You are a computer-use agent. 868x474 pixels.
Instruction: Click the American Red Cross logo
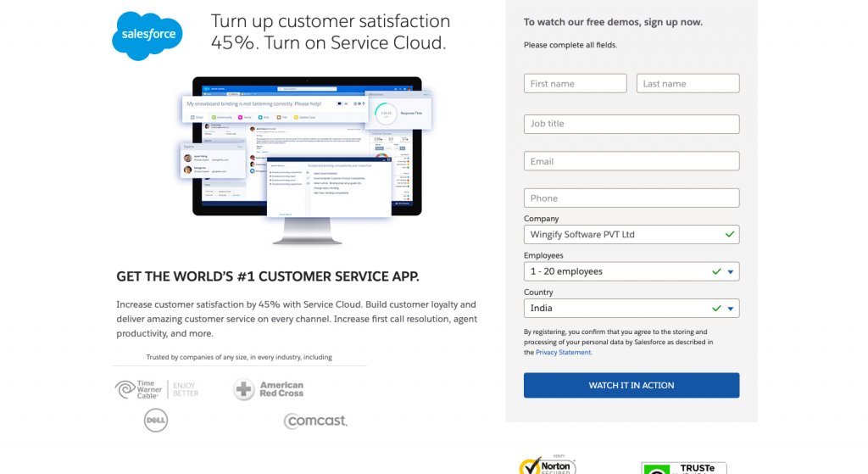269,389
